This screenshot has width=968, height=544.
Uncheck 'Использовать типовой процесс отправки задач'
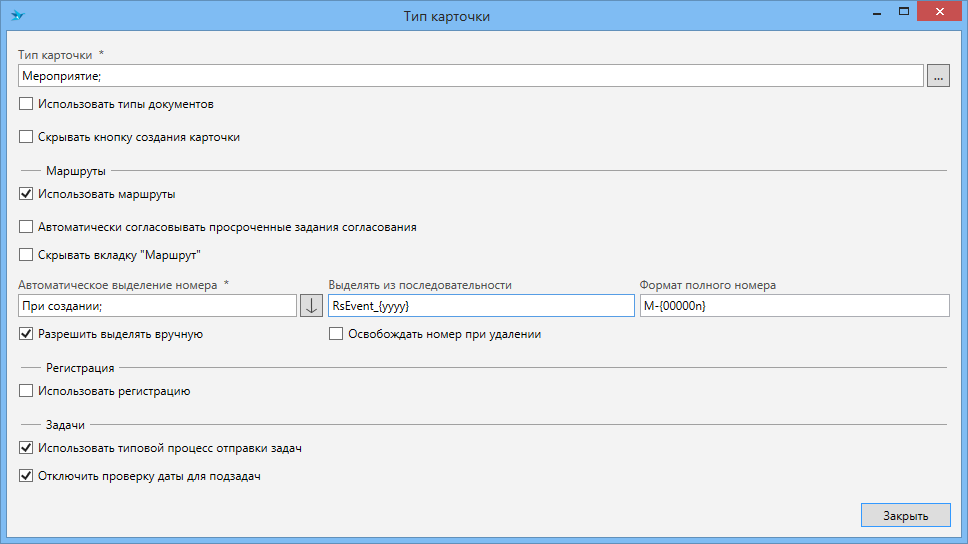coord(26,448)
